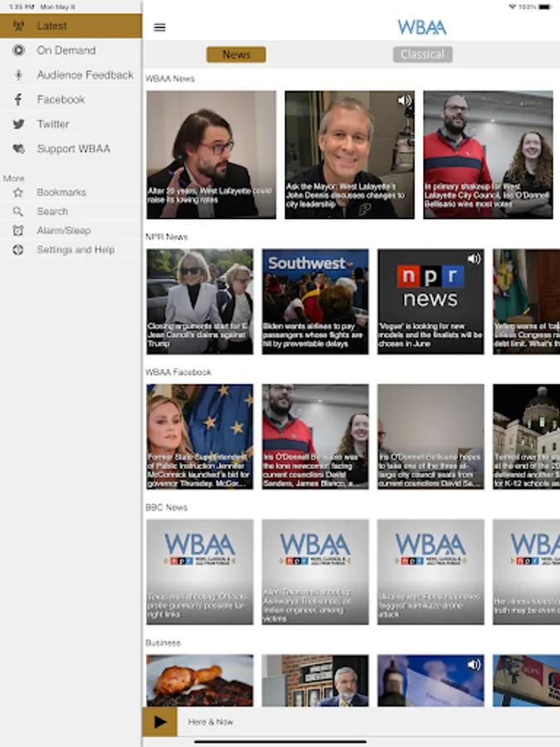Open fourth BBC News story card

pos(527,572)
